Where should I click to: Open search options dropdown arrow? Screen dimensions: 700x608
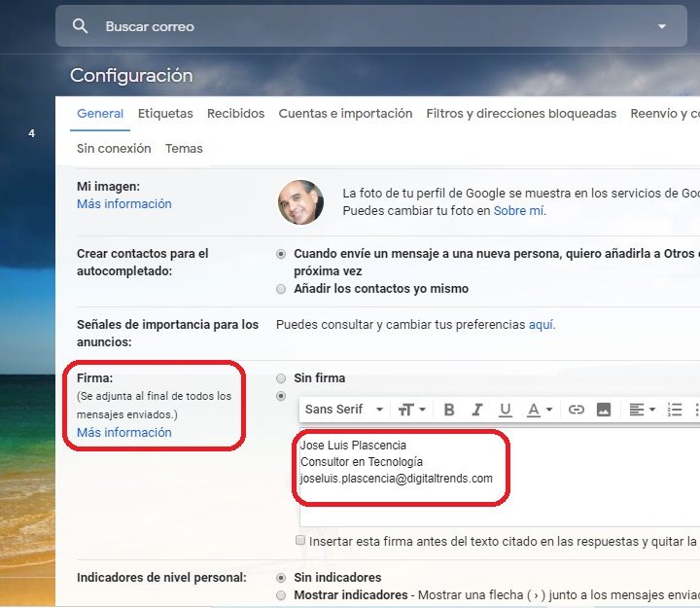[662, 26]
